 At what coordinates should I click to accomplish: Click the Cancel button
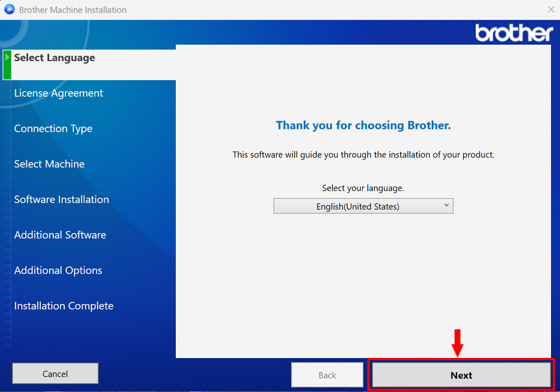tap(55, 374)
